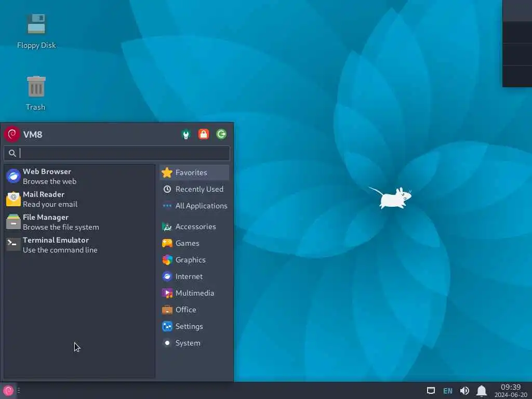
Task: Open the Settings category
Action: point(194,326)
